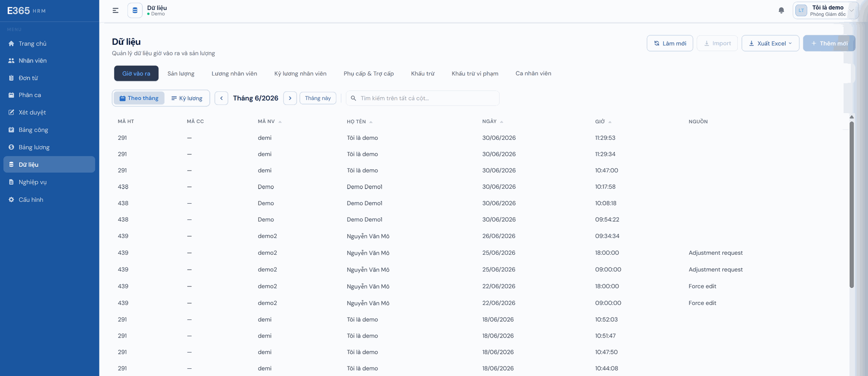Open the Giờ vào ra tab
The image size is (868, 376).
tap(136, 73)
